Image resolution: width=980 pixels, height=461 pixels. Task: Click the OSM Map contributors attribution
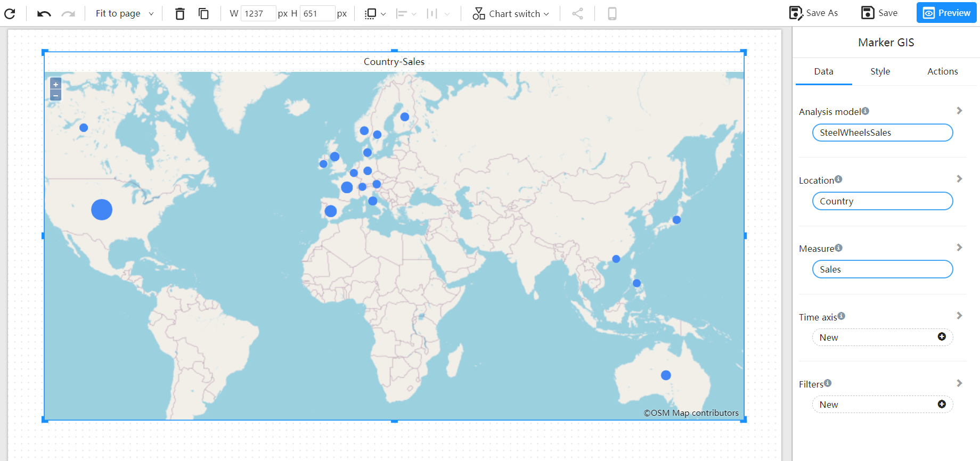tap(691, 413)
